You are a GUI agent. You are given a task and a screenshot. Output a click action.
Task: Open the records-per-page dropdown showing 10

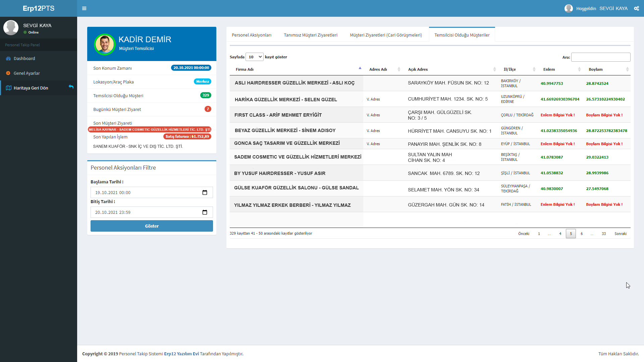point(255,57)
